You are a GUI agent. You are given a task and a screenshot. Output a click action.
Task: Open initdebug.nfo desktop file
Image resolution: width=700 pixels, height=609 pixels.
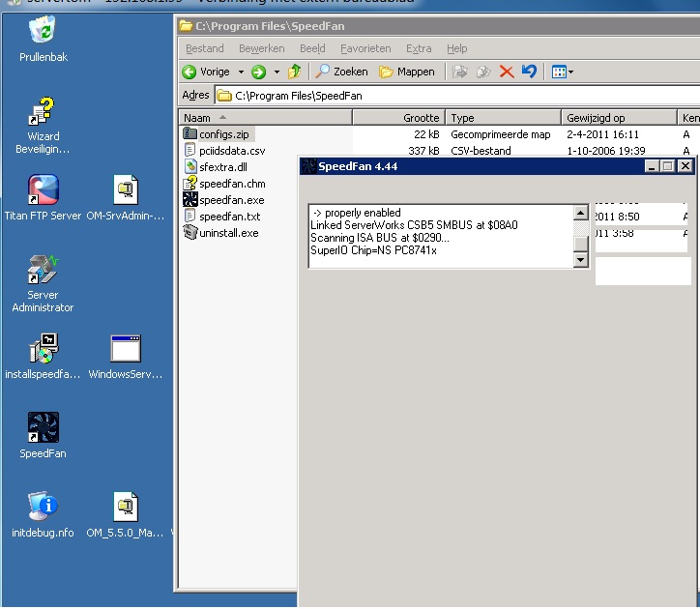point(43,514)
